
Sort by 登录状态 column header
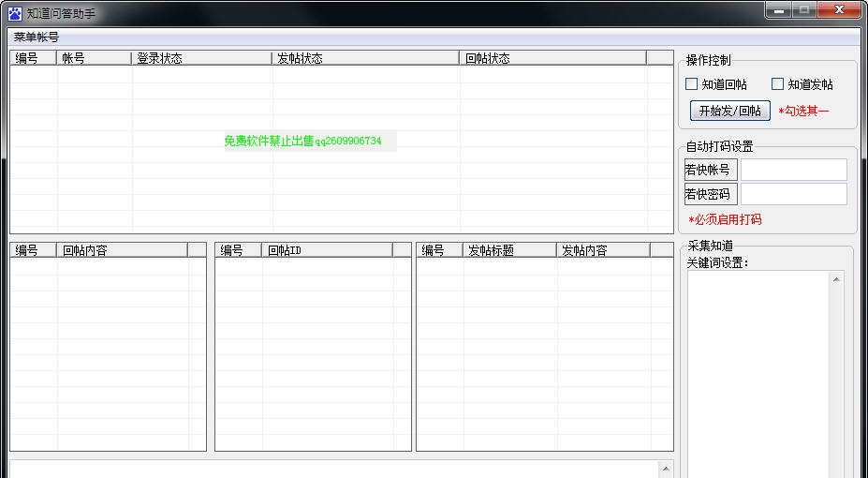pyautogui.click(x=201, y=58)
